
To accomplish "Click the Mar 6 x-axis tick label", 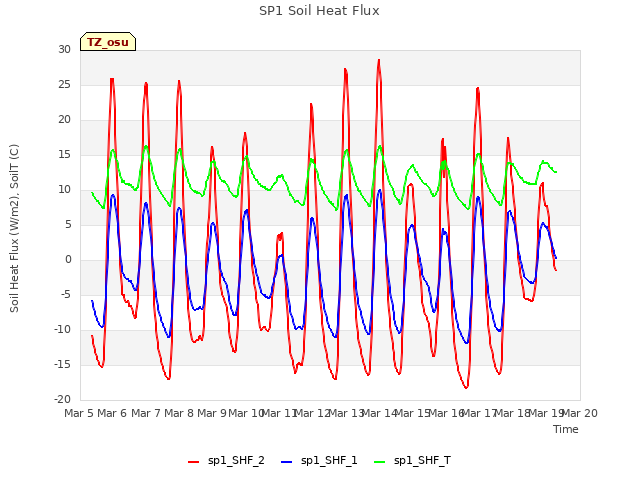I will coord(112,413).
